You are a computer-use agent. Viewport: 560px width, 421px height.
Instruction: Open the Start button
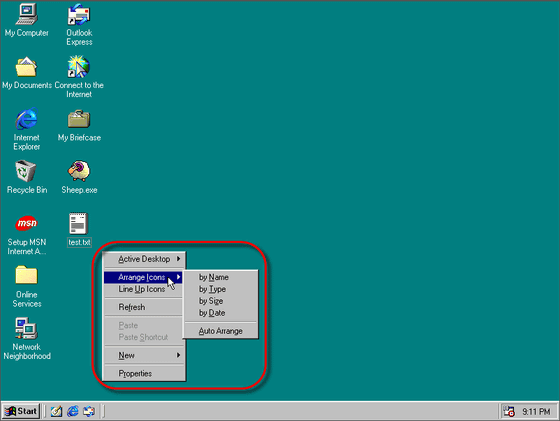point(21,411)
